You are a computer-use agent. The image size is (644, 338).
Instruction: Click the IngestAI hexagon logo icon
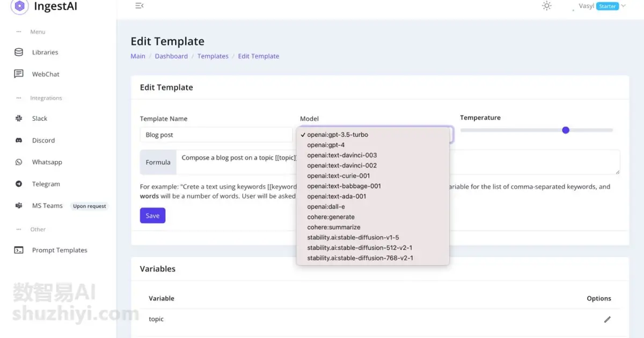[x=19, y=6]
